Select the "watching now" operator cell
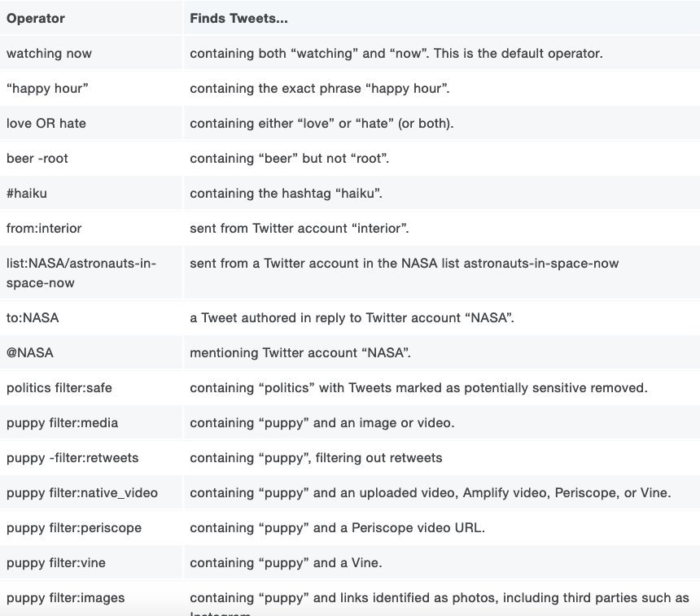This screenshot has width=700, height=616. point(49,54)
